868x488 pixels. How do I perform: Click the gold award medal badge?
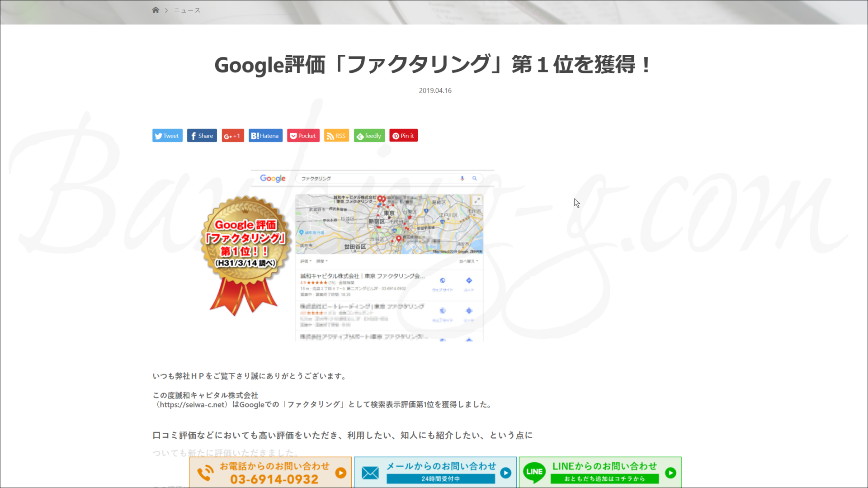(x=245, y=255)
